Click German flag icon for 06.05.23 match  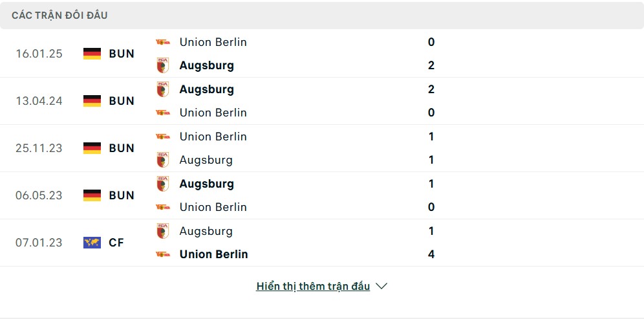point(92,195)
